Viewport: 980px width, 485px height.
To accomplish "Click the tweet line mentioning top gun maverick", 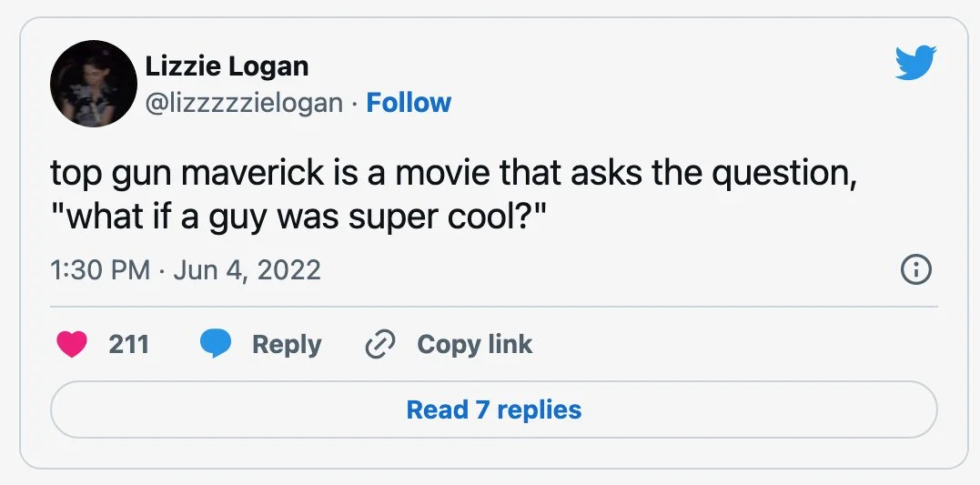I will [454, 173].
